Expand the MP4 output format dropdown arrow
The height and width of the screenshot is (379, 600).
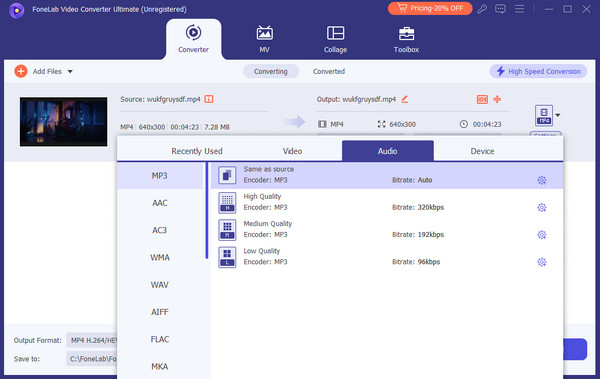pyautogui.click(x=558, y=115)
